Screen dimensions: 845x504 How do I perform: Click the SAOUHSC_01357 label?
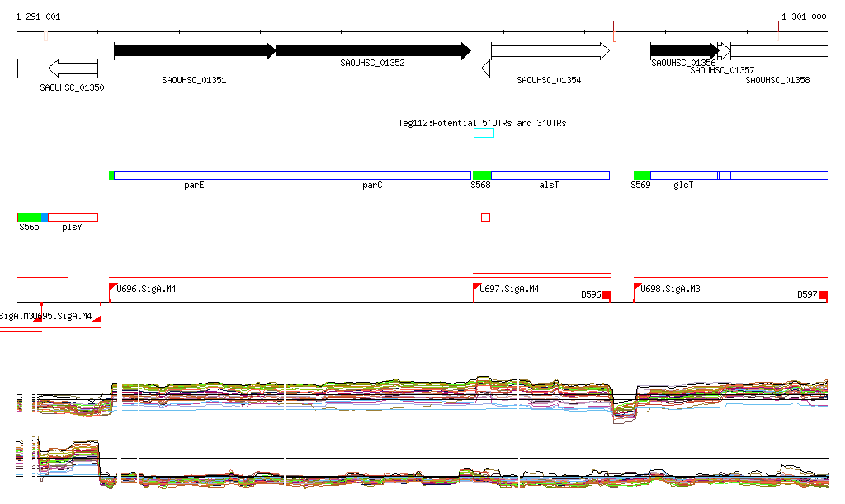pyautogui.click(x=723, y=70)
